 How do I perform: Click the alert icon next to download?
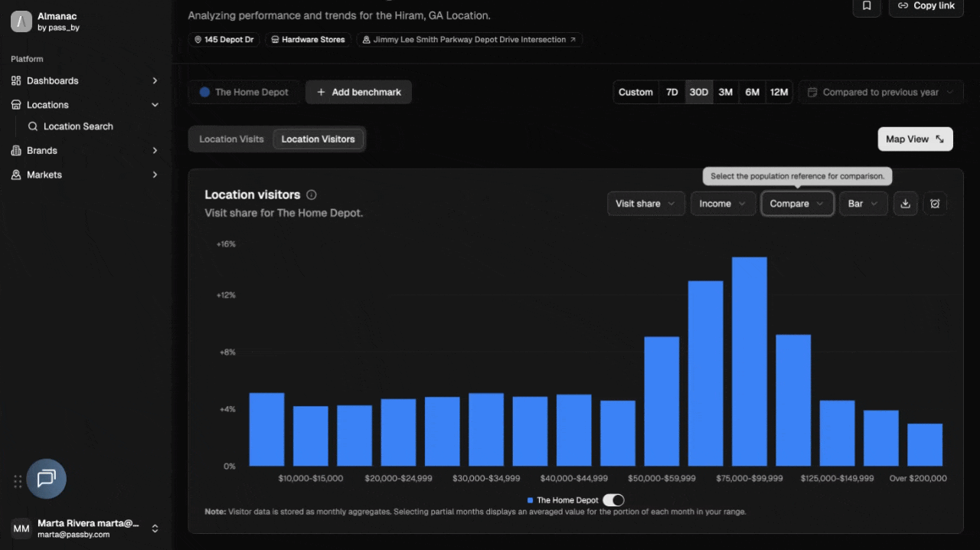935,204
